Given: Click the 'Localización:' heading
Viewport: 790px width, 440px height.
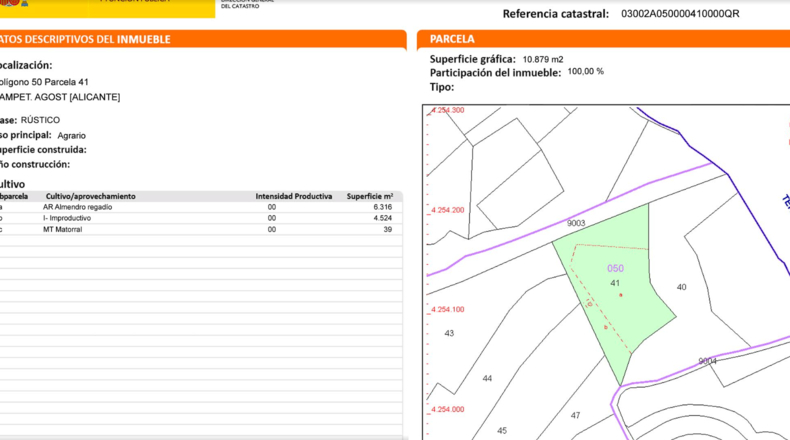Looking at the screenshot, I should tap(25, 65).
